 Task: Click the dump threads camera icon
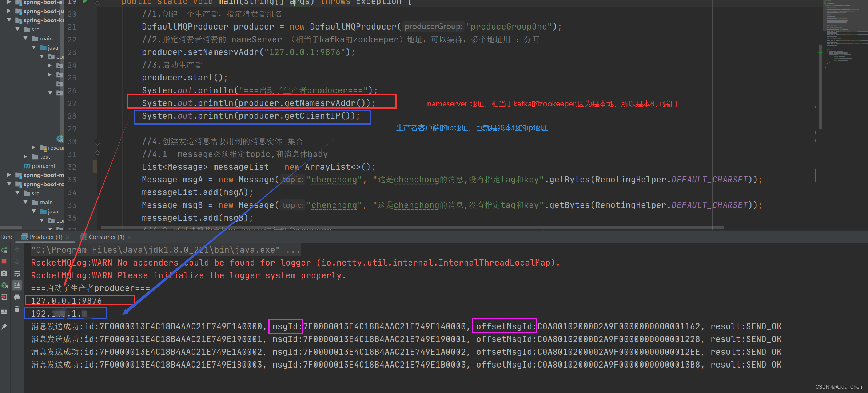click(4, 273)
